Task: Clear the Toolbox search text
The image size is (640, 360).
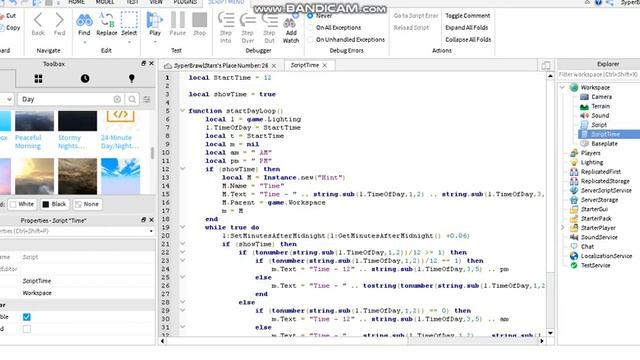Action: (117, 99)
